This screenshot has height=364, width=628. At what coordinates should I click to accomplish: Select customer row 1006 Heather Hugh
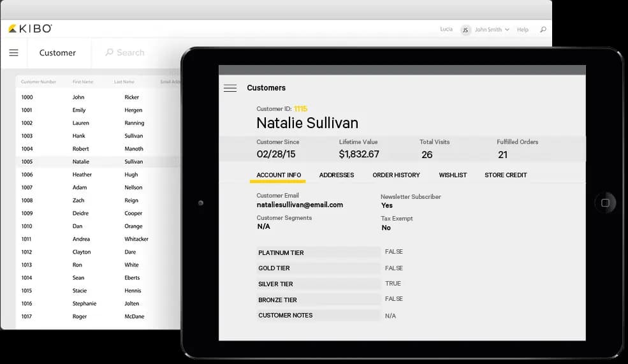point(98,174)
